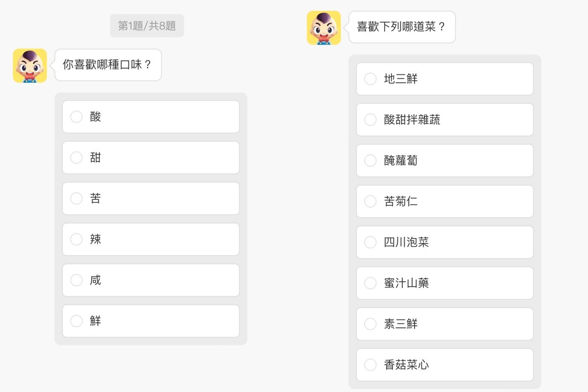Choose the dish 地三鮮
Viewport: 588px width, 392px height.
coord(444,78)
